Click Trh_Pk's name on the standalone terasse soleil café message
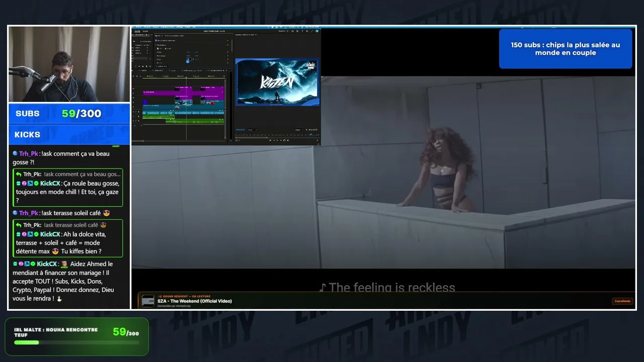The height and width of the screenshot is (362, 644). tap(29, 213)
